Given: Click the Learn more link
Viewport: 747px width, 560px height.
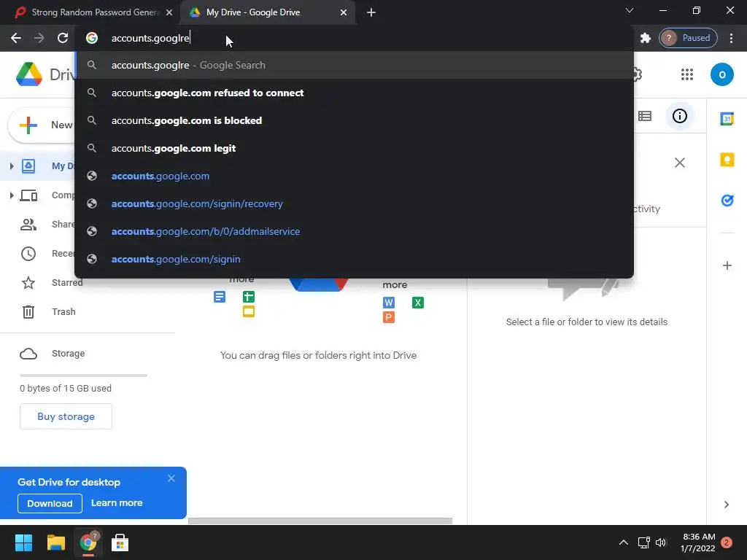Looking at the screenshot, I should point(117,503).
